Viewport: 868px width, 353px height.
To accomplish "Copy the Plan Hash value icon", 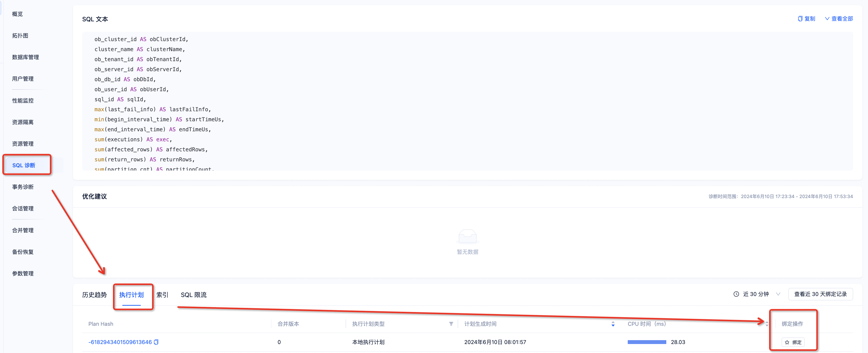I will [156, 342].
